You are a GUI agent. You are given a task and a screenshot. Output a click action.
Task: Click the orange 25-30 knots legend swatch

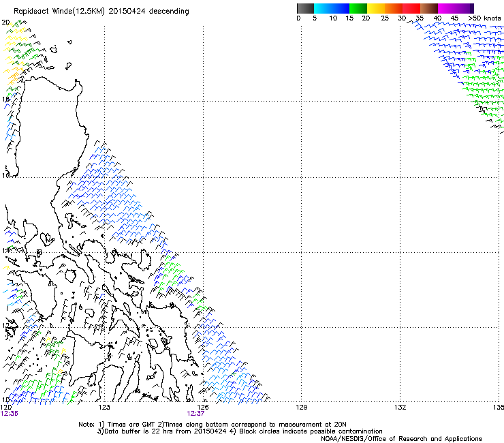394,8
